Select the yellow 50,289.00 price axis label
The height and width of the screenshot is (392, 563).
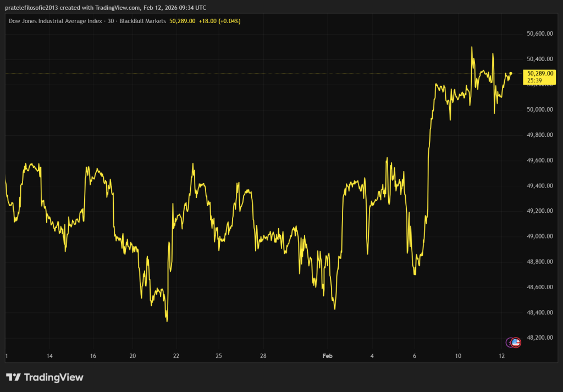click(539, 73)
